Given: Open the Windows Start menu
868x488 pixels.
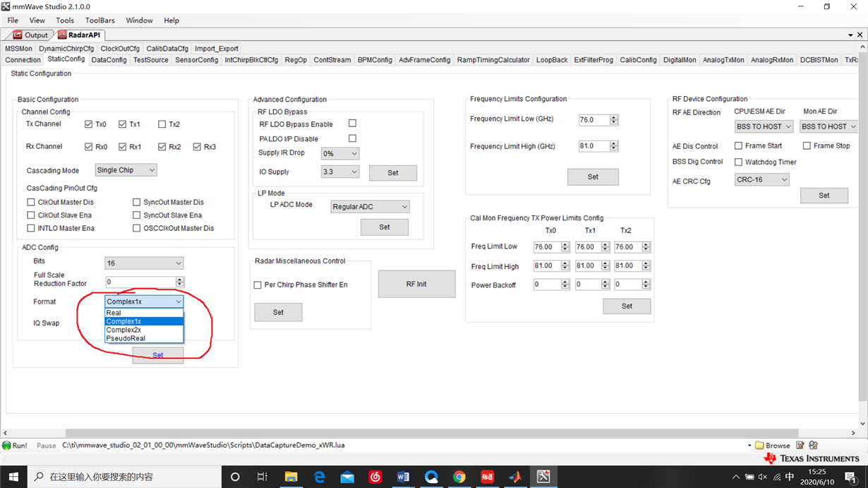Looking at the screenshot, I should (x=13, y=477).
